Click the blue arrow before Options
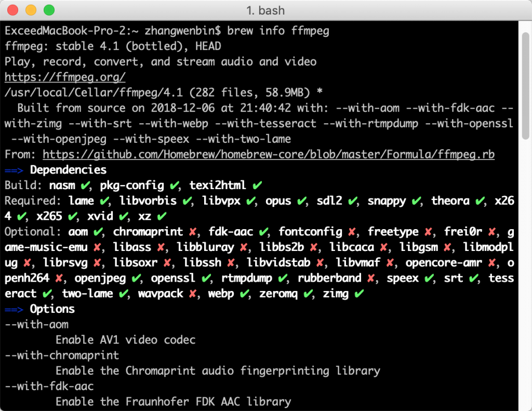The height and width of the screenshot is (411, 532). click(14, 310)
